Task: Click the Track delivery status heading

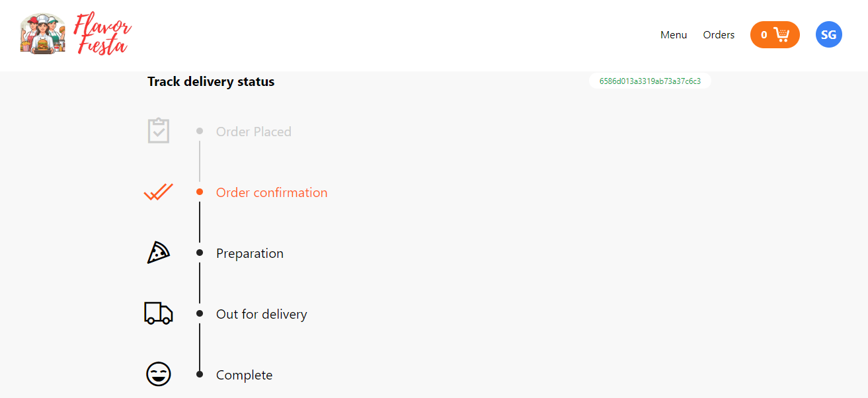Action: click(x=211, y=81)
